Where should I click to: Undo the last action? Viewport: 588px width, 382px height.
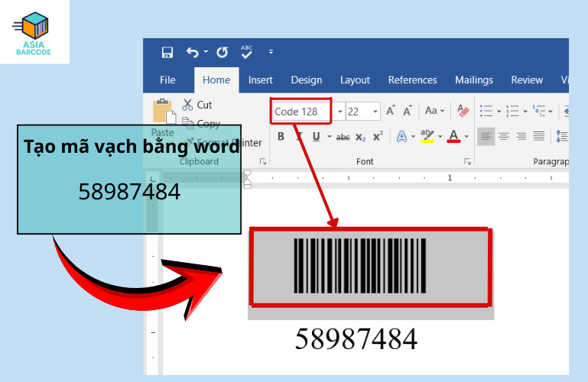tap(193, 53)
